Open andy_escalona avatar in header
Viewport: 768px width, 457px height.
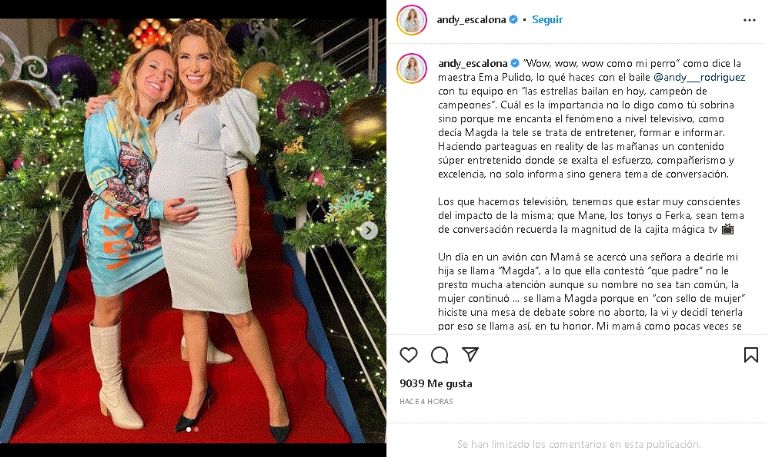click(412, 20)
